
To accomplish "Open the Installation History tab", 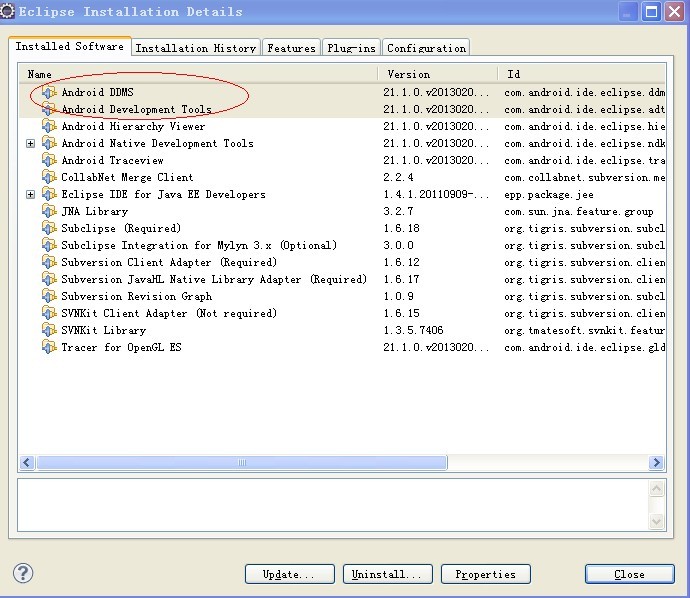I will 196,48.
